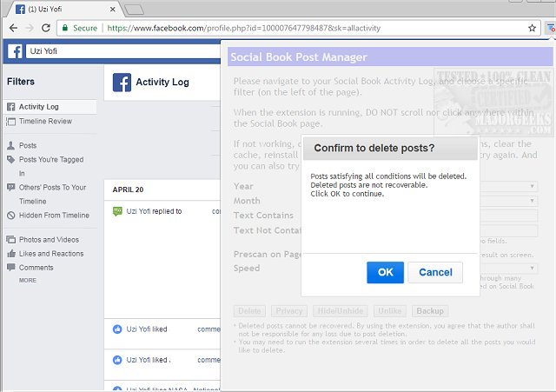Click the Facebook favicon on the browser tab
This screenshot has height=392, width=556.
tap(20, 10)
